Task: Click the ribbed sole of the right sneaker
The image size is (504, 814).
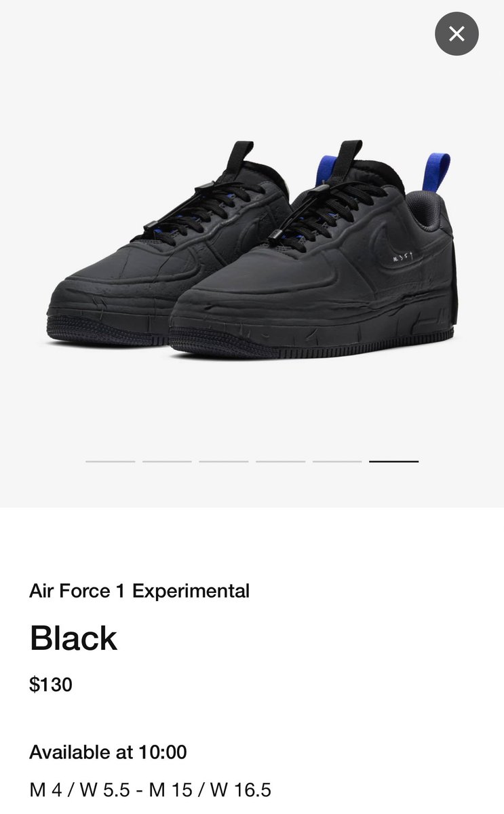Action: [312, 346]
